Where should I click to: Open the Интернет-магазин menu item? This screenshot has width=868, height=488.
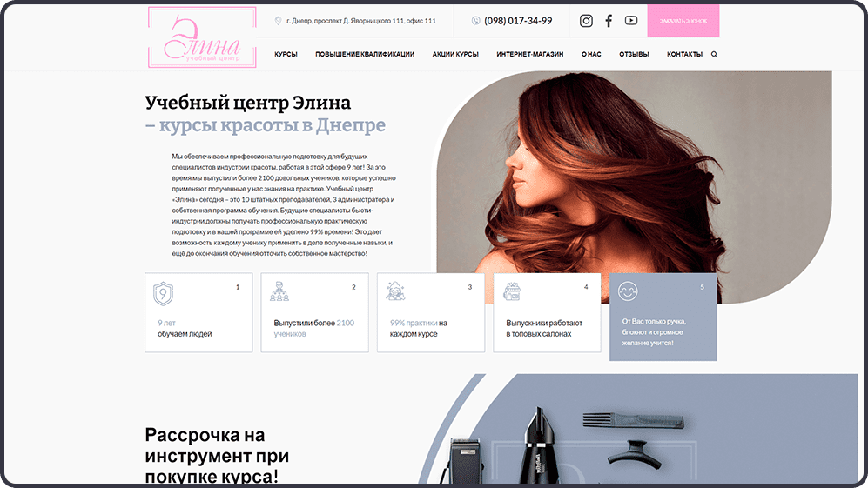click(x=529, y=54)
